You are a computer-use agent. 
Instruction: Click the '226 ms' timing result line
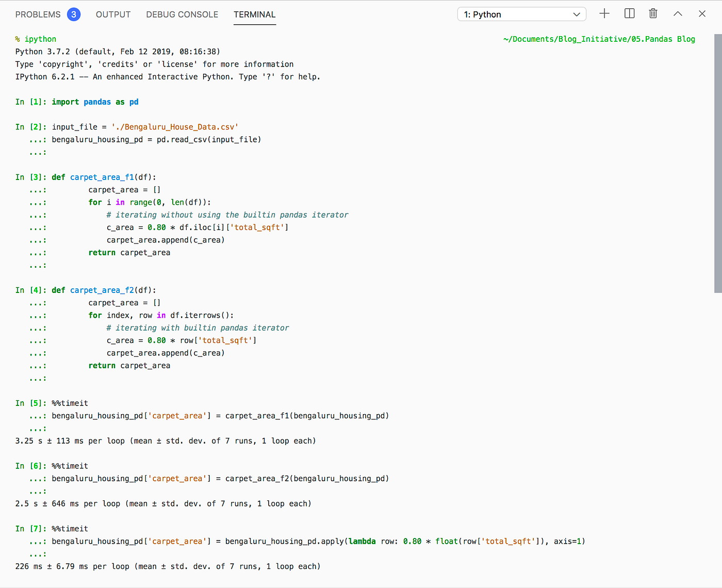168,566
